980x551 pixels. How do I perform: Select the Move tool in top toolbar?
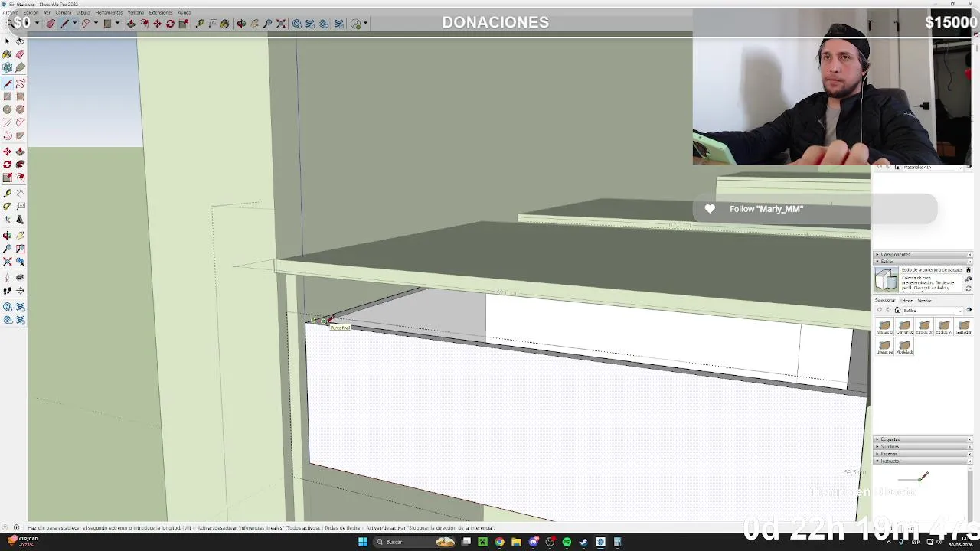[157, 24]
